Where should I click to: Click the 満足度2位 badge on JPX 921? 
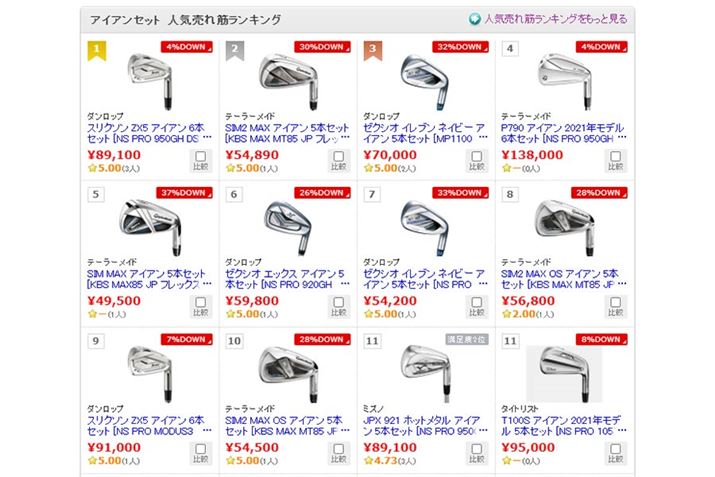click(466, 339)
